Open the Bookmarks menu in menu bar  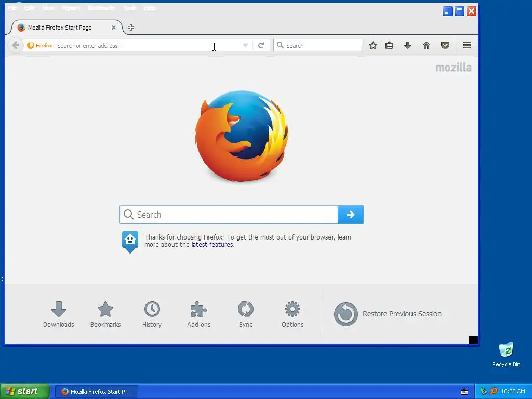tap(101, 8)
